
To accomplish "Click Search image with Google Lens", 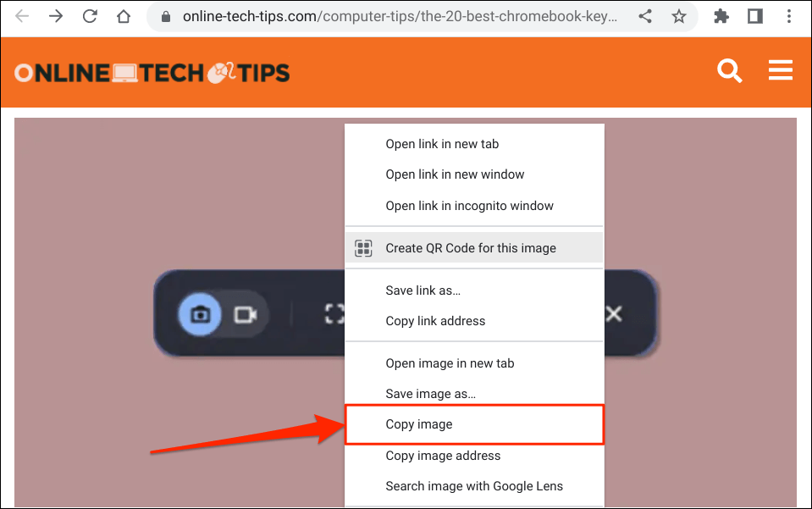I will click(474, 486).
